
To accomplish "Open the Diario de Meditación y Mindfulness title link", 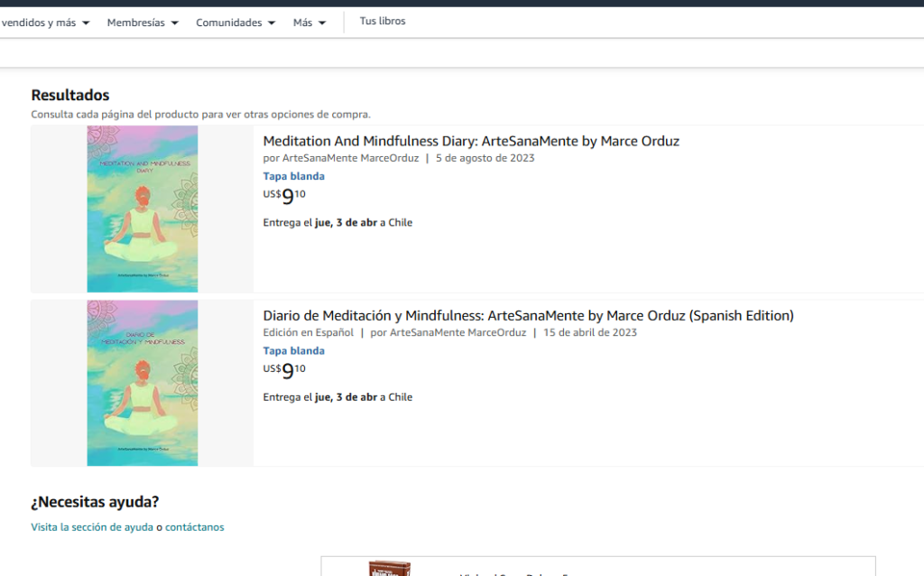I will tap(528, 315).
